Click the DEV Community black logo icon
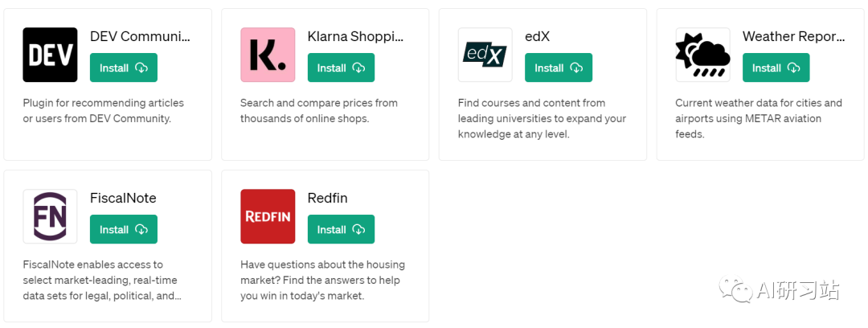The width and height of the screenshot is (868, 328). 51,55
